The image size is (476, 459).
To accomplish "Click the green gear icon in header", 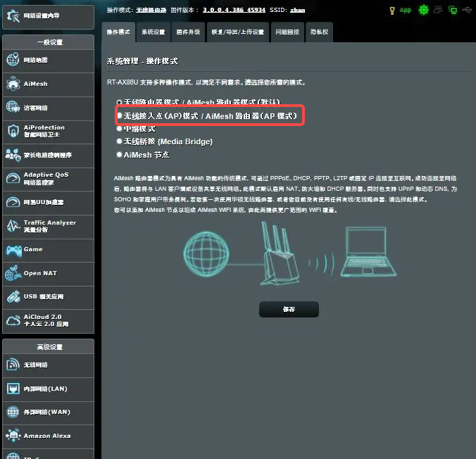I will [423, 11].
